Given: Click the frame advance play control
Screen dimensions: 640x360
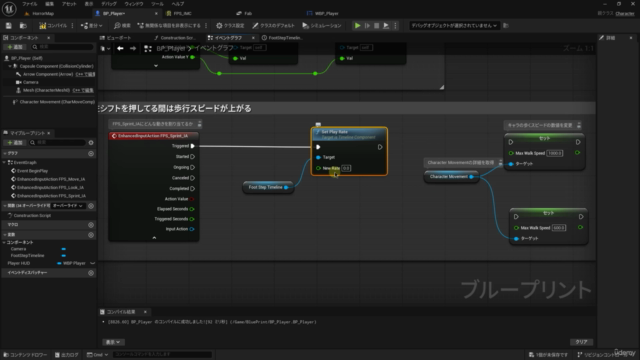Looking at the screenshot, I should coord(367,25).
